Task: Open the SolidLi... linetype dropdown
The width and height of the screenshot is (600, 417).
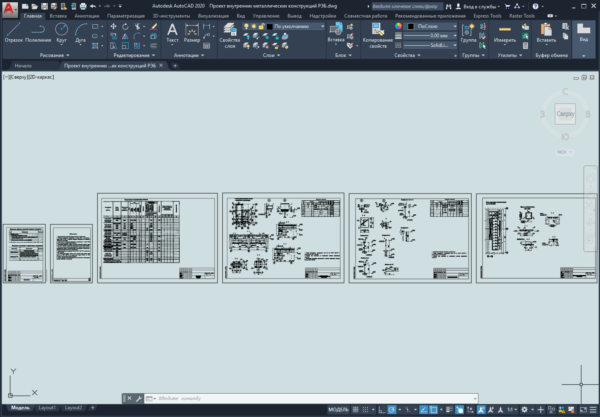Action: (x=430, y=45)
